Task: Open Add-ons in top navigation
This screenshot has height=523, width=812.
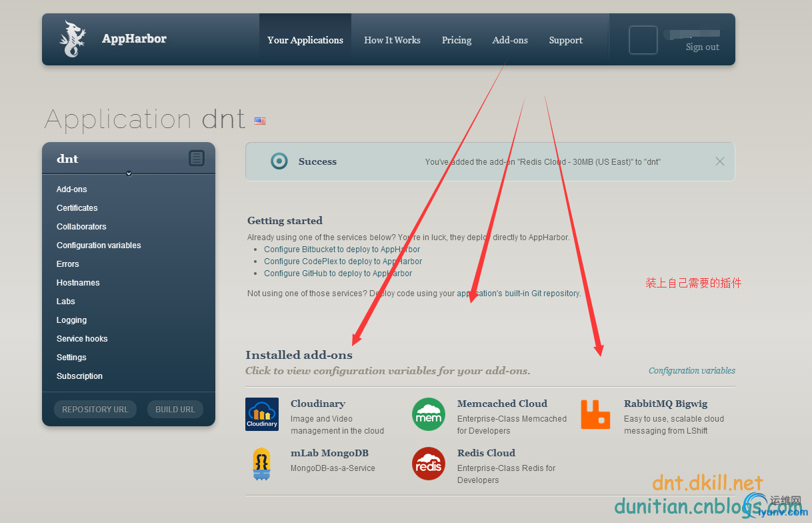Action: [x=510, y=40]
